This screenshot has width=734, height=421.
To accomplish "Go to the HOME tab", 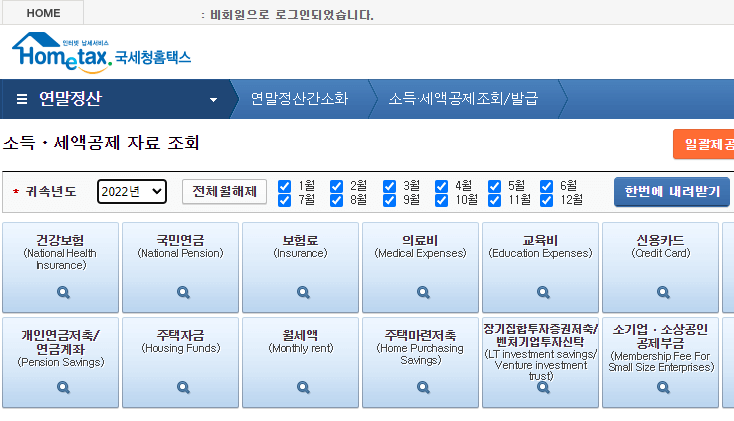I will (43, 13).
